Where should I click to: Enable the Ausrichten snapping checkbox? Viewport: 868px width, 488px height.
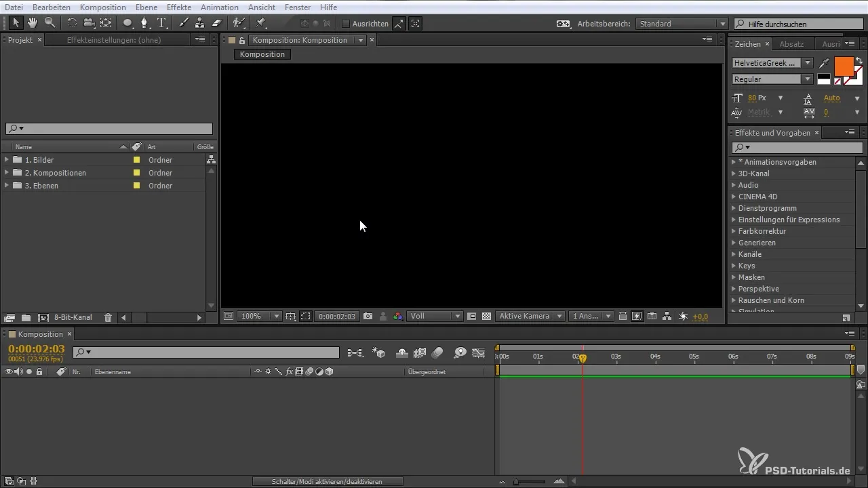click(x=346, y=24)
